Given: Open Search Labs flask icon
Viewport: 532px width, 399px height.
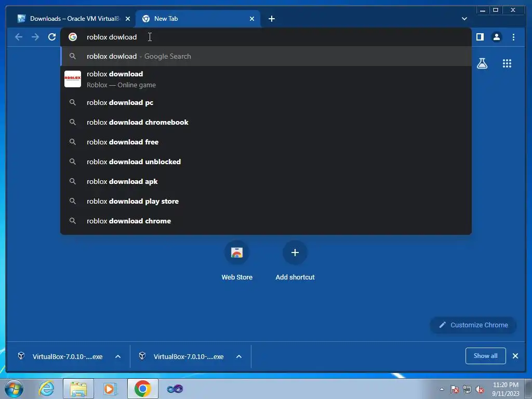Looking at the screenshot, I should point(482,63).
